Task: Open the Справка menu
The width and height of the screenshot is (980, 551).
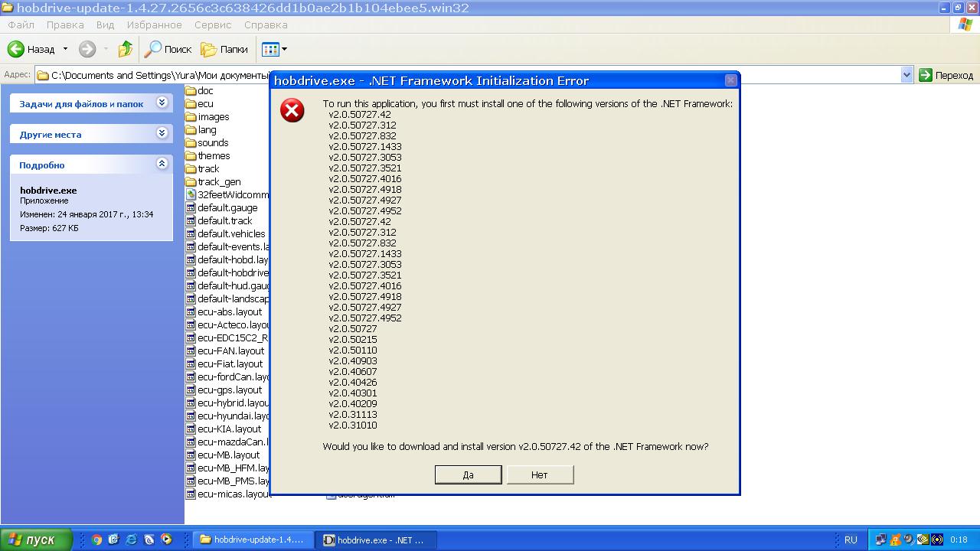Action: [x=266, y=24]
